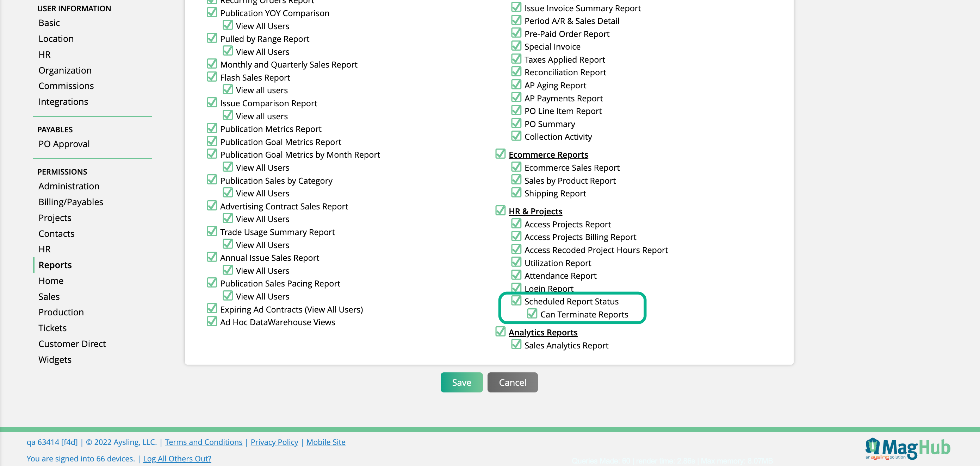Click the Save button at bottom
980x466 pixels.
coord(462,382)
